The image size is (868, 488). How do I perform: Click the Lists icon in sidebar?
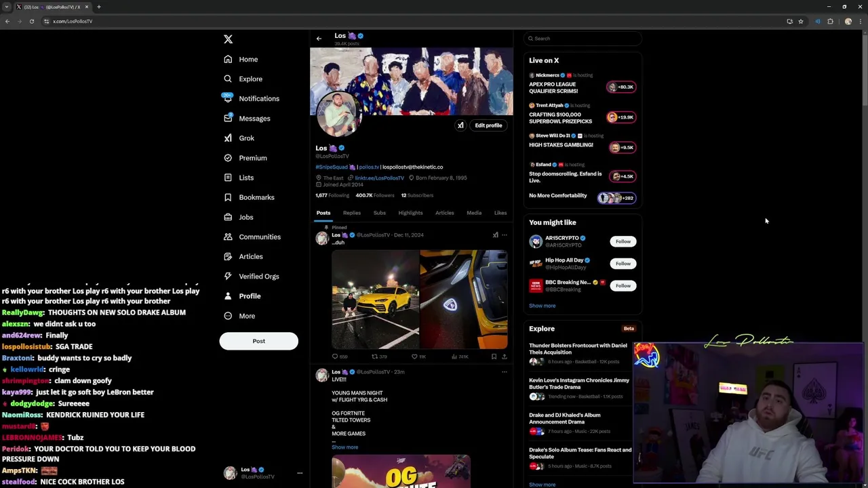(228, 178)
